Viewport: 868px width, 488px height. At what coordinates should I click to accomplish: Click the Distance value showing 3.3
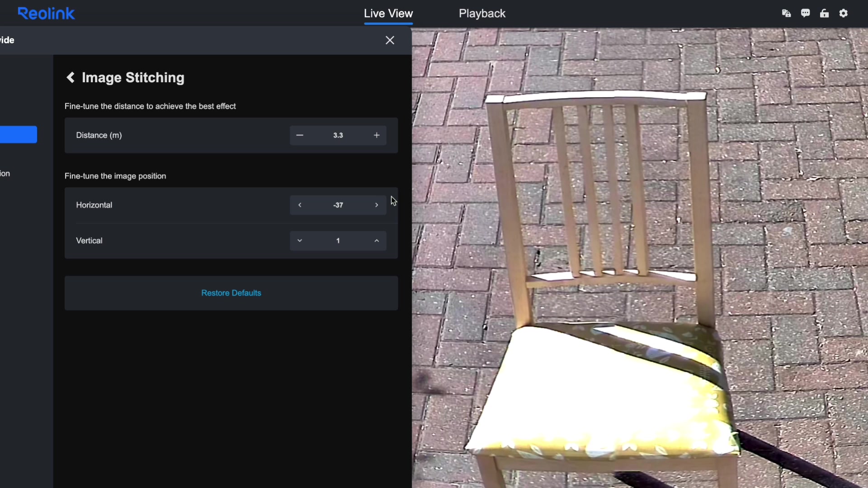pos(338,135)
